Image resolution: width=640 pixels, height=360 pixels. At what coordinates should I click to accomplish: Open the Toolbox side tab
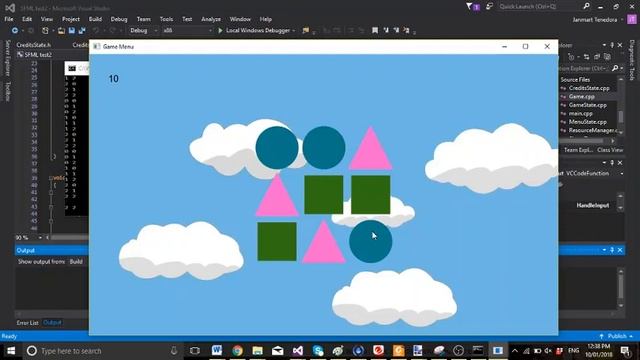coord(7,91)
